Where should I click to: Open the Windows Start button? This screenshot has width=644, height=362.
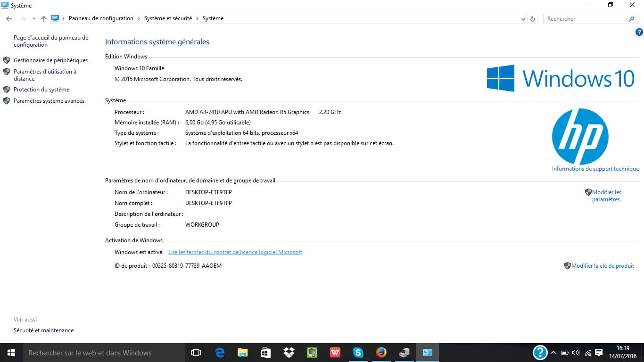click(11, 353)
